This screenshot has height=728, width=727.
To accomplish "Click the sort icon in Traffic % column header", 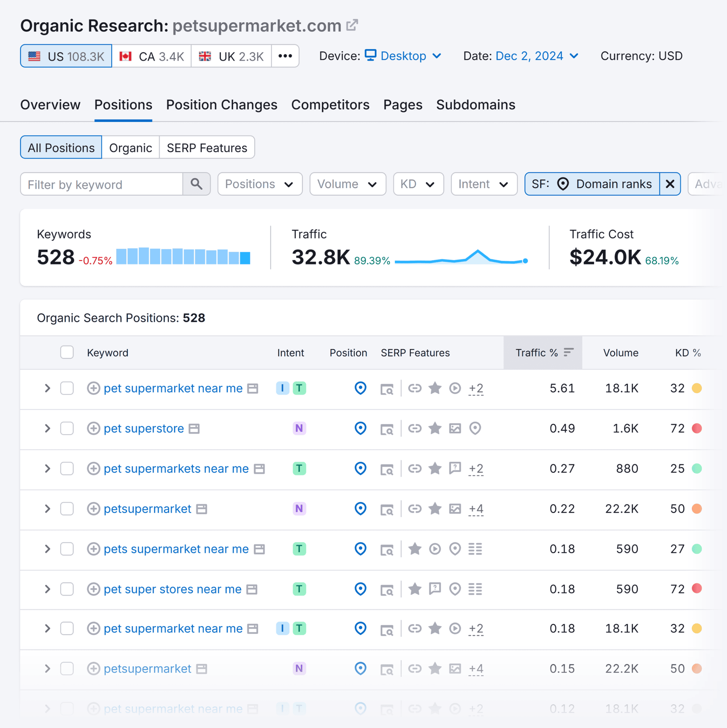I will click(568, 352).
